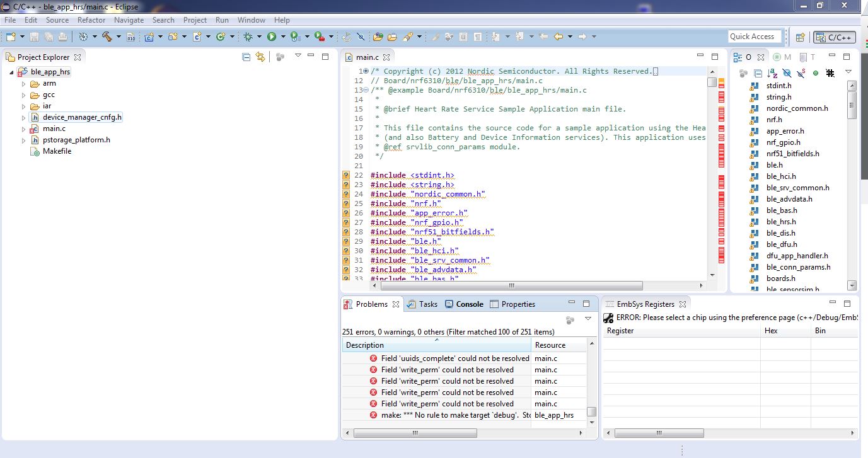Toggle alphabetical Sort in Outline
The height and width of the screenshot is (458, 868).
click(772, 73)
